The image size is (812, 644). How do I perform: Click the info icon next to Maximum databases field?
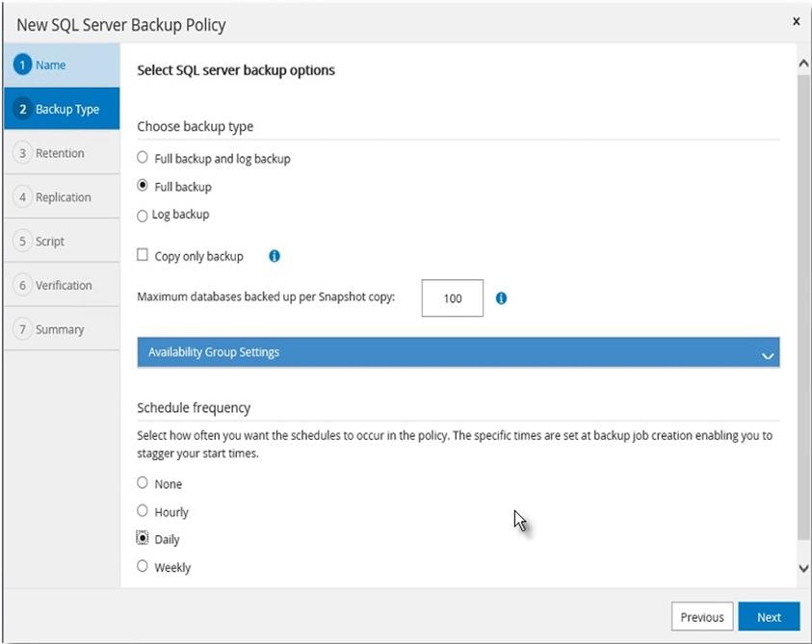501,298
